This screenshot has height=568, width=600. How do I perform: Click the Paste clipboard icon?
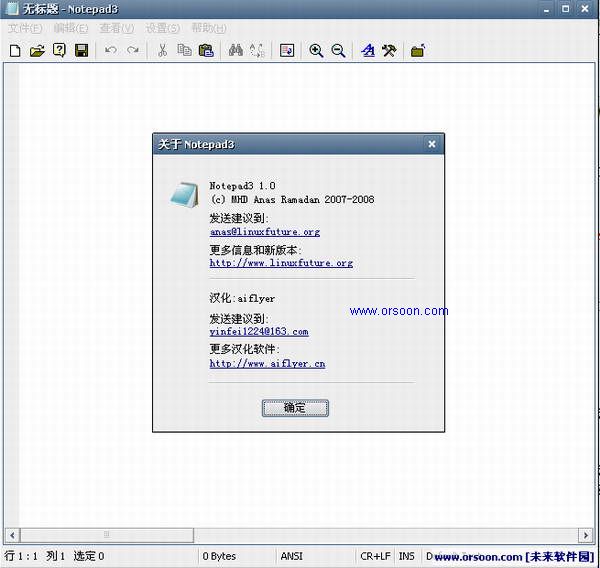click(x=206, y=50)
